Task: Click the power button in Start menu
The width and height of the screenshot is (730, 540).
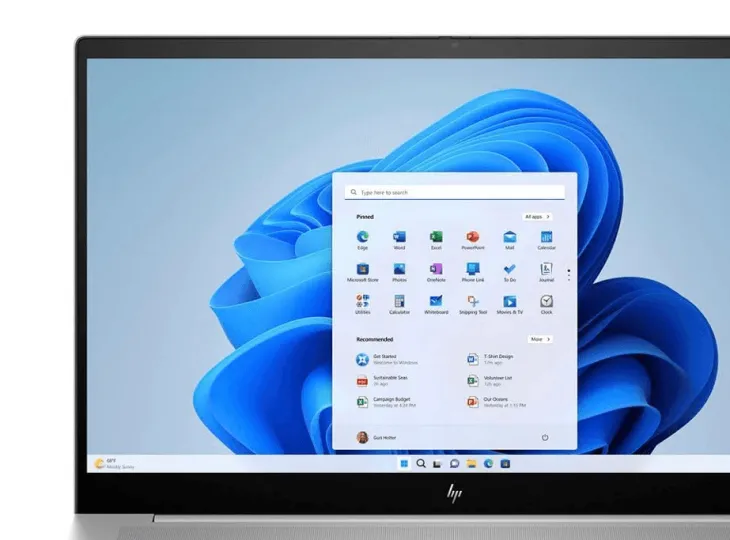Action: click(x=545, y=438)
